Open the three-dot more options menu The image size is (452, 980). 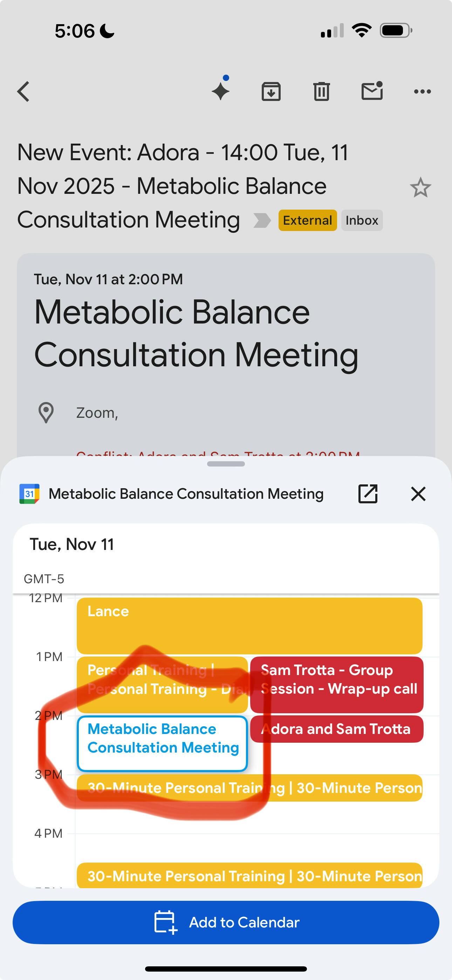(422, 91)
